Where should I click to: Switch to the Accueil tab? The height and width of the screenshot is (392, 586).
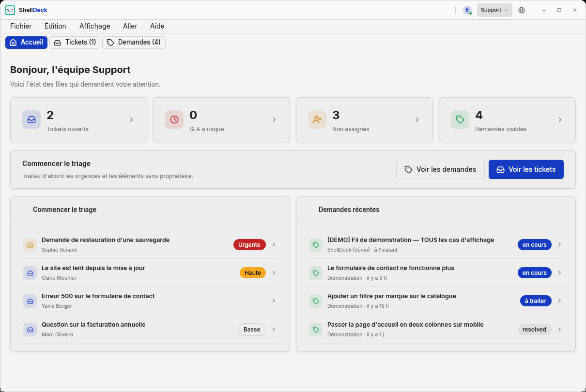[26, 43]
